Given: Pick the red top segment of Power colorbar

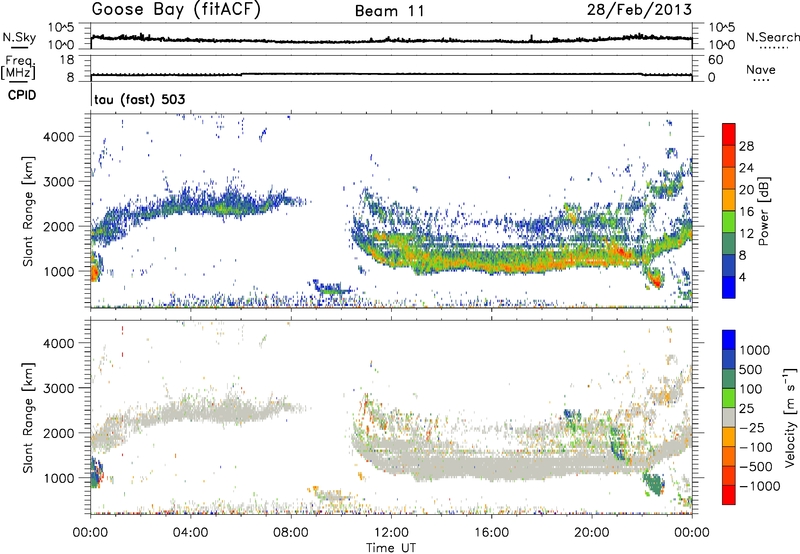Looking at the screenshot, I should [x=729, y=134].
